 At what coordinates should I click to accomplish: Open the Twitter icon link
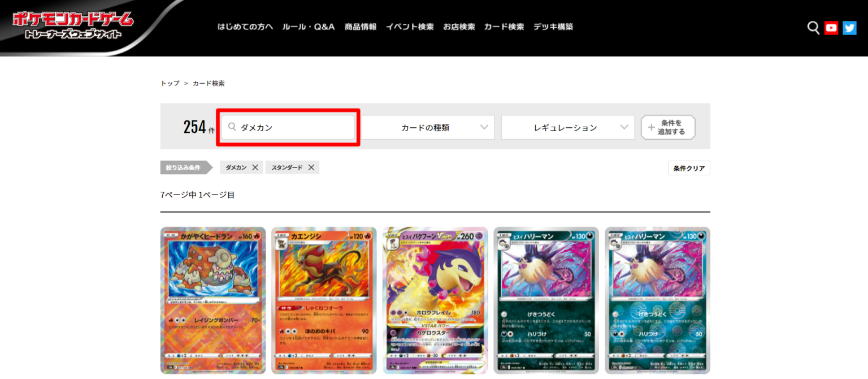coord(849,28)
